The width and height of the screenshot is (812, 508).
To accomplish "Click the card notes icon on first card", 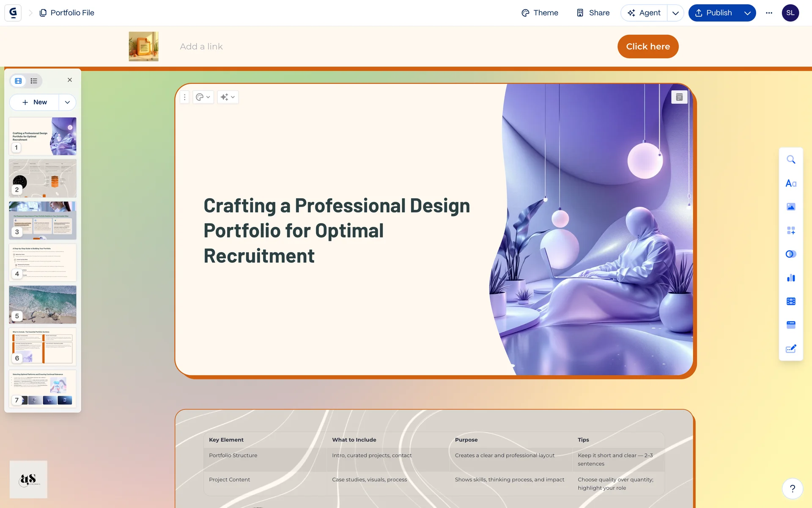I will (679, 97).
